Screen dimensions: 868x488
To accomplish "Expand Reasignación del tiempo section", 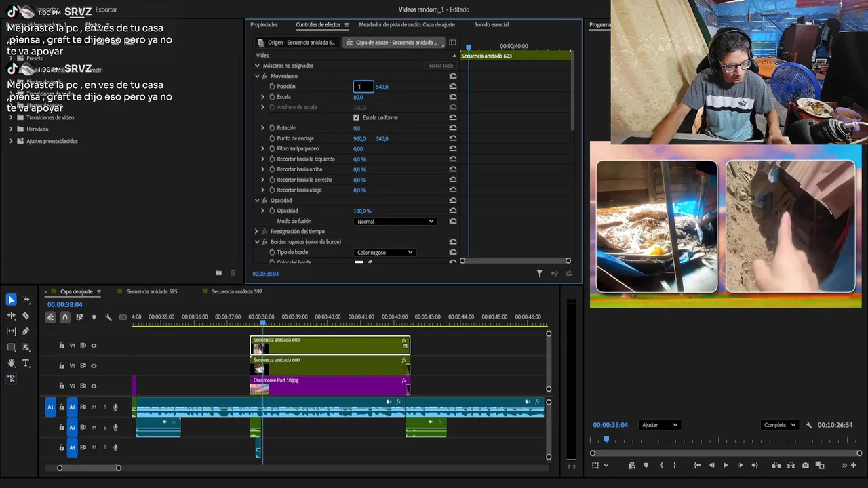I will (x=257, y=232).
